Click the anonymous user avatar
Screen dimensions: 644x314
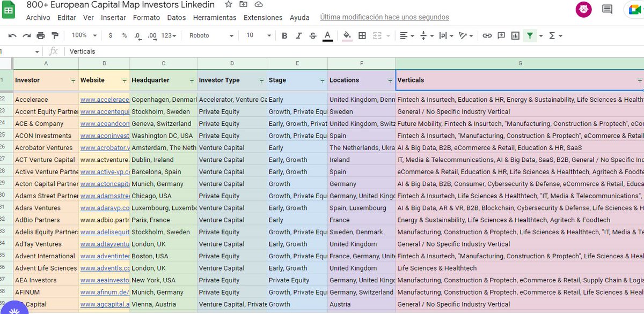(583, 9)
